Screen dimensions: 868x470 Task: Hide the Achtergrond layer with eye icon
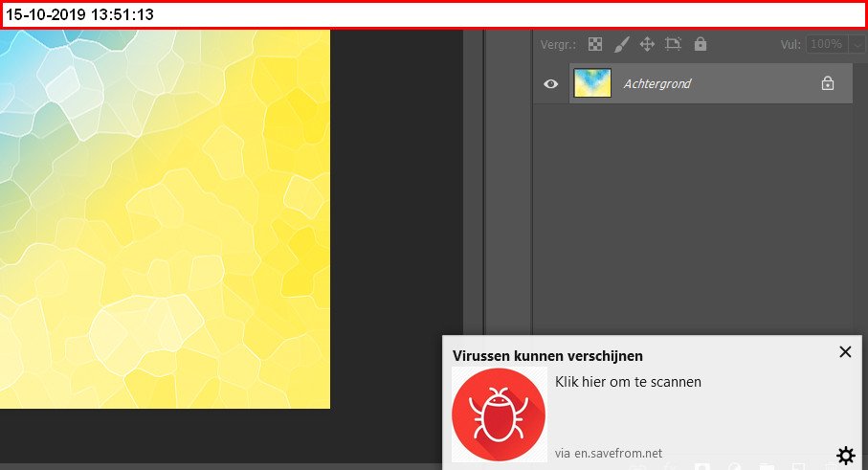click(550, 83)
